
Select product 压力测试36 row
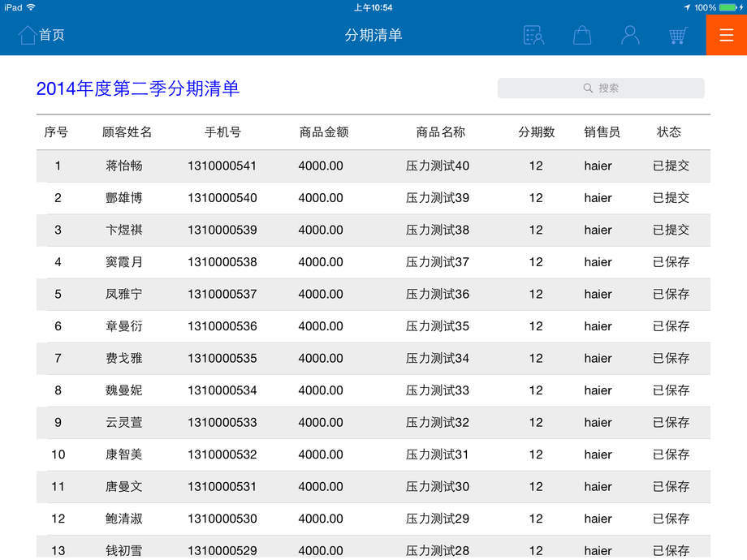438,294
